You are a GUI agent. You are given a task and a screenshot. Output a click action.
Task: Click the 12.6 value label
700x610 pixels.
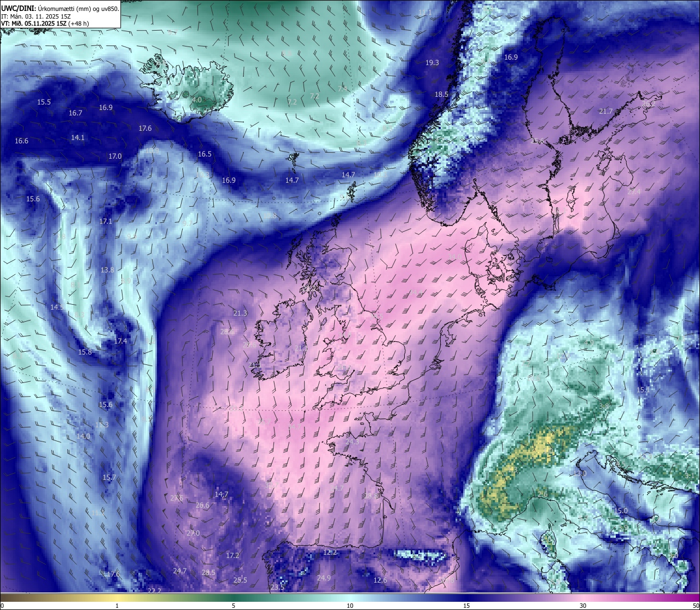[x=380, y=580]
